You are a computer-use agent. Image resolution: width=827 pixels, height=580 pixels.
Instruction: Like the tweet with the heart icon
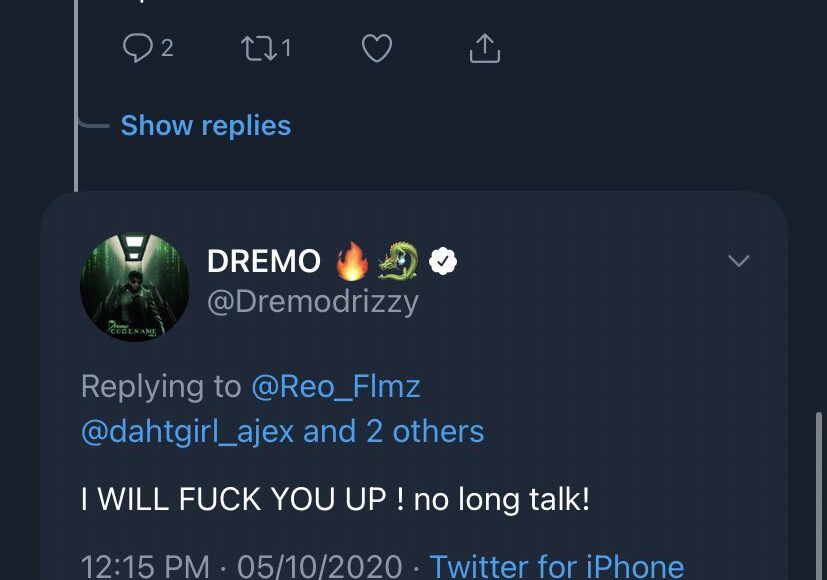[x=376, y=47]
